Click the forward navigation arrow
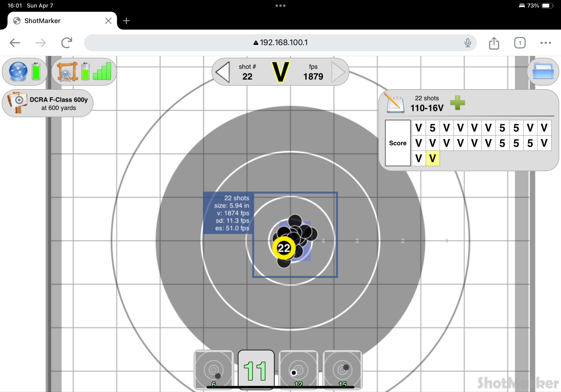 point(41,43)
